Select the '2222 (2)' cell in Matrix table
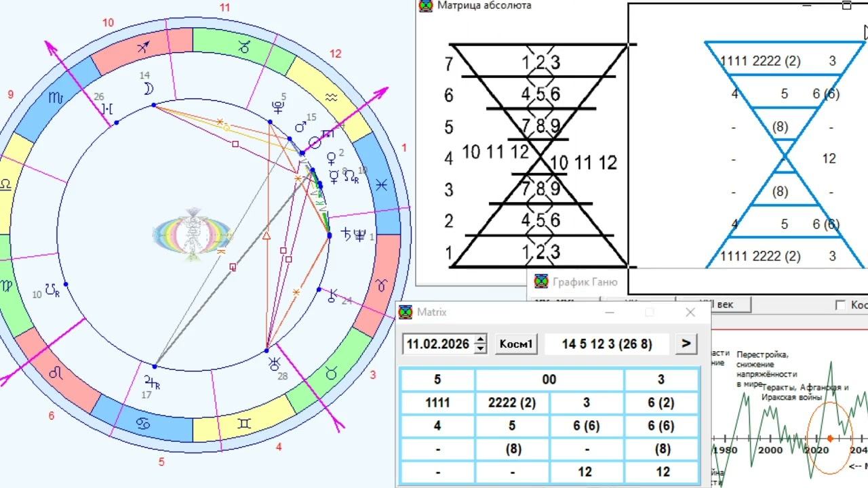Image resolution: width=868 pixels, height=488 pixels. click(512, 403)
